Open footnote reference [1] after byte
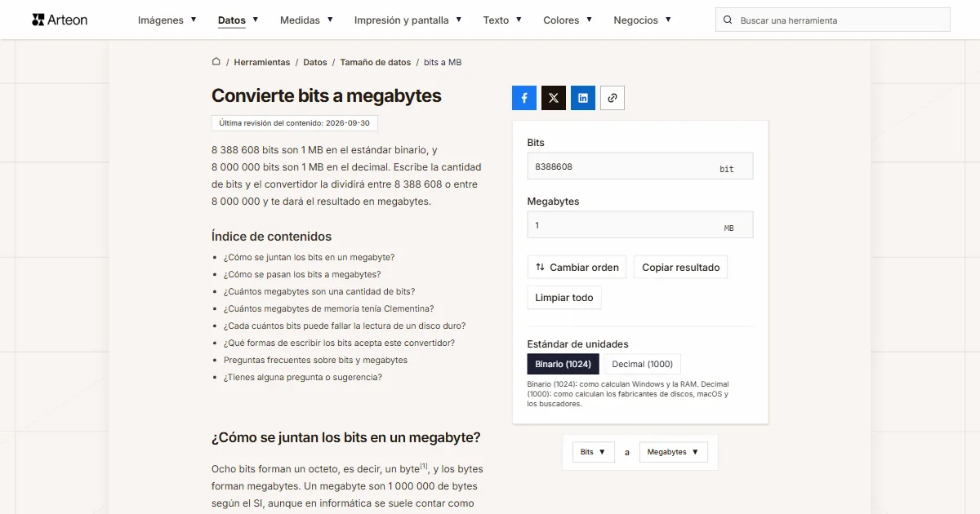 [424, 467]
